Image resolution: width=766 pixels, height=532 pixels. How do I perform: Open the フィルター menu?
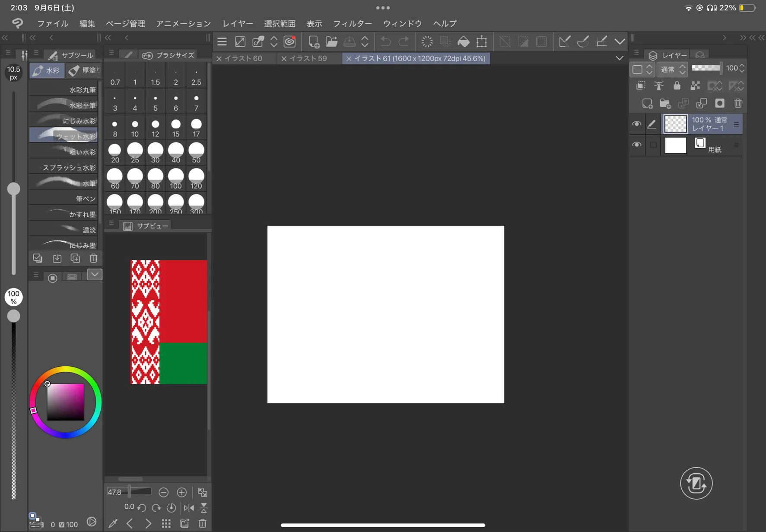[x=353, y=24]
